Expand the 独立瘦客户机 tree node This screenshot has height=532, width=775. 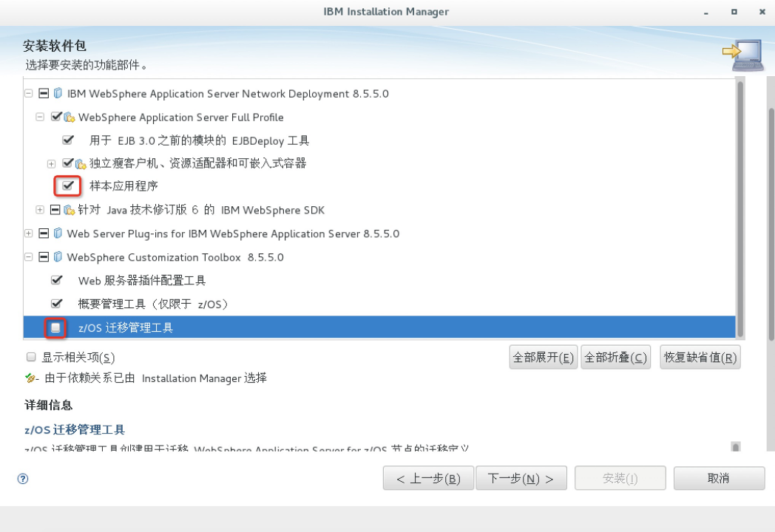[x=51, y=163]
